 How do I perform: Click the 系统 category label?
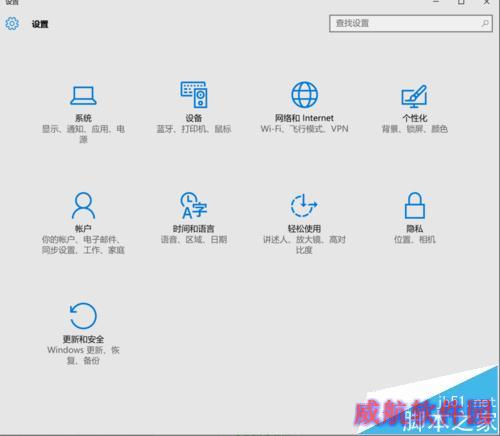tap(83, 118)
